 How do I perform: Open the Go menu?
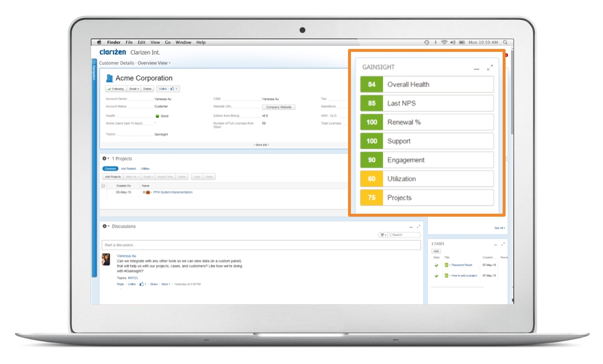[168, 43]
